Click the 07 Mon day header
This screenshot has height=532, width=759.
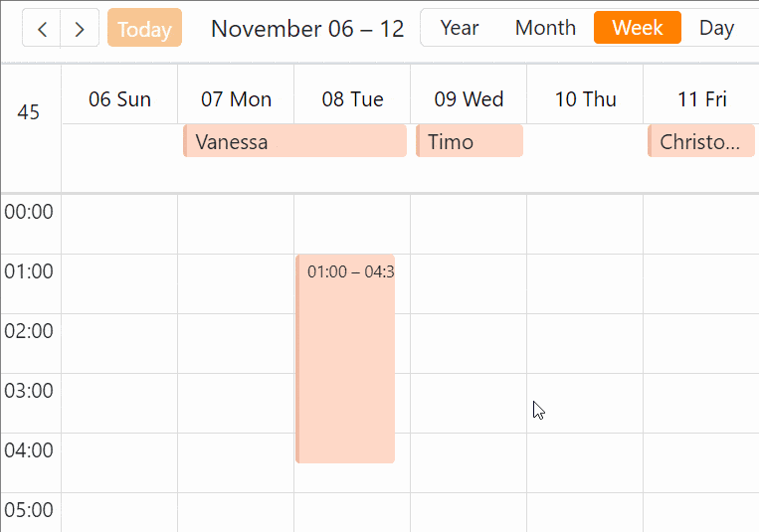click(236, 99)
